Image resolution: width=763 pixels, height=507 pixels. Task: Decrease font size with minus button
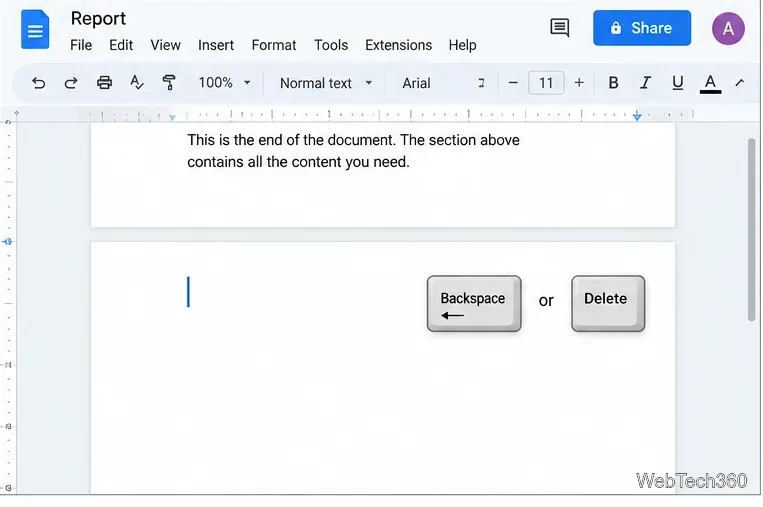pyautogui.click(x=513, y=83)
